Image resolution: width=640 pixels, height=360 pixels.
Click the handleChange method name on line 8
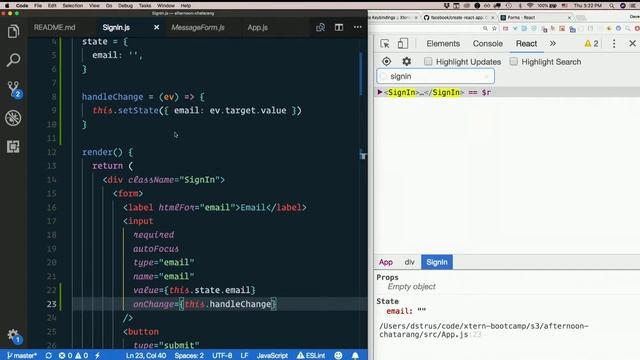113,97
